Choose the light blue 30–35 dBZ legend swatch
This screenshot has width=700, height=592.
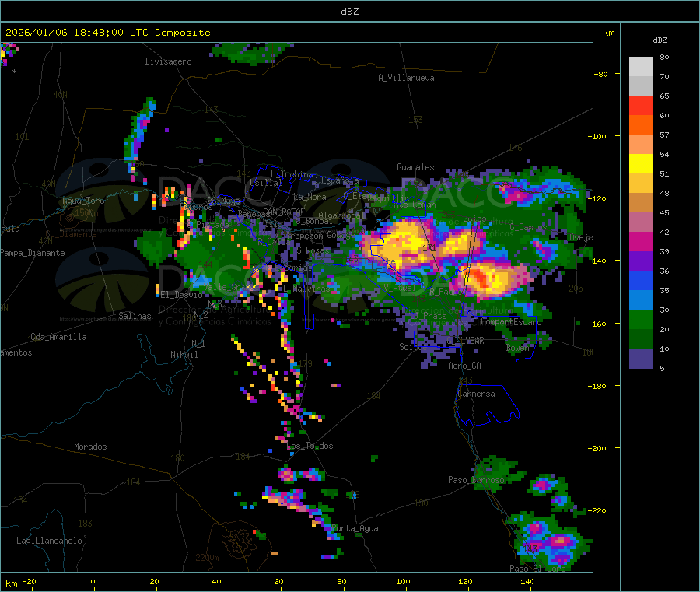click(x=641, y=300)
